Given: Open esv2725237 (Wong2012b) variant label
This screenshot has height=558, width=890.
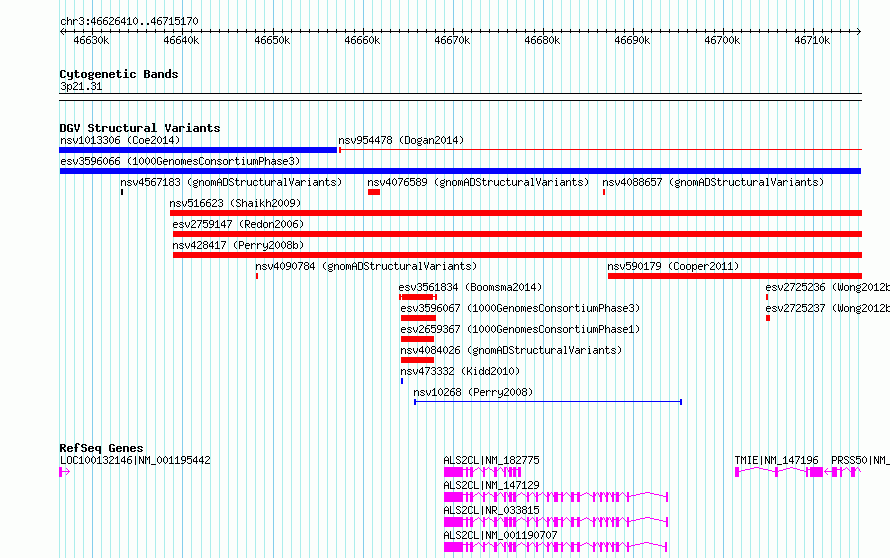Looking at the screenshot, I should tap(827, 308).
